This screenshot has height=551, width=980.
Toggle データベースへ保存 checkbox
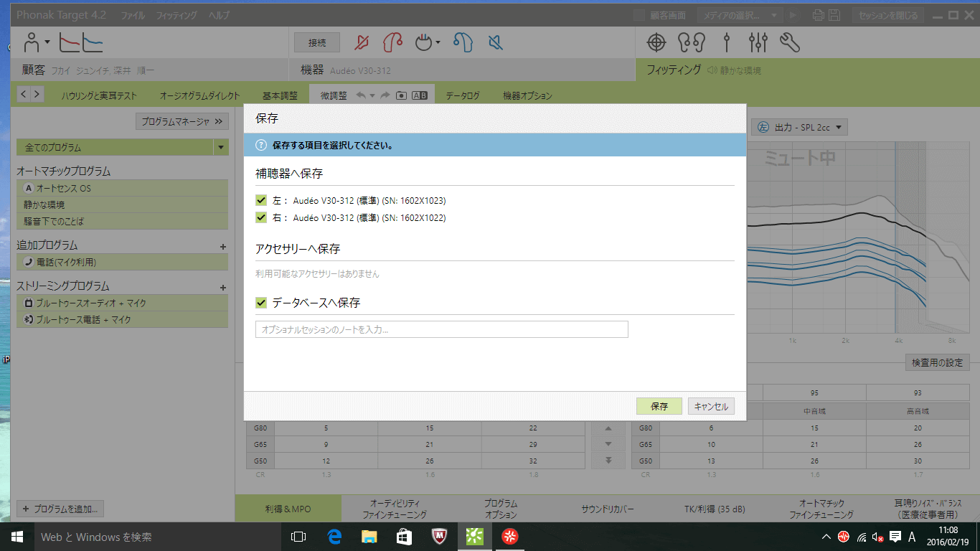pos(261,303)
